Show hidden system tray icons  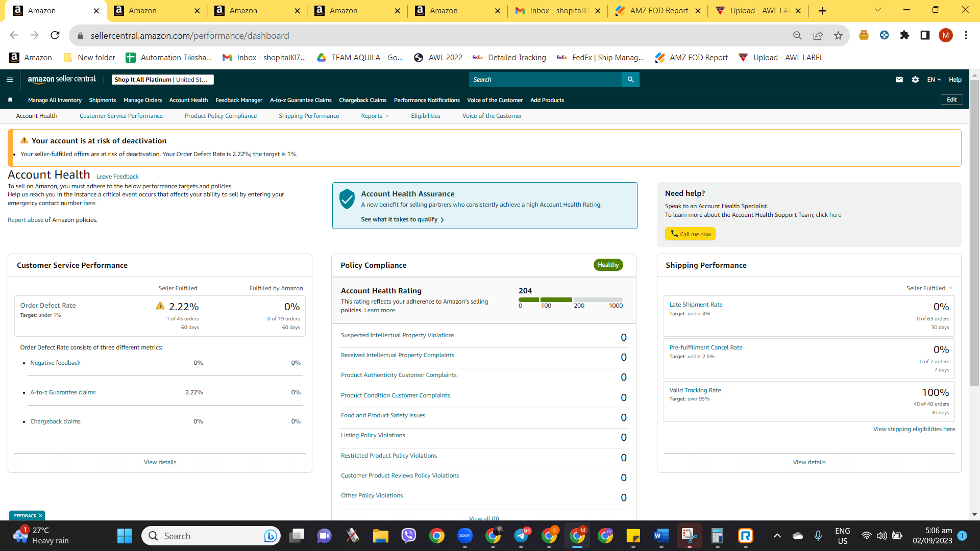click(x=777, y=536)
